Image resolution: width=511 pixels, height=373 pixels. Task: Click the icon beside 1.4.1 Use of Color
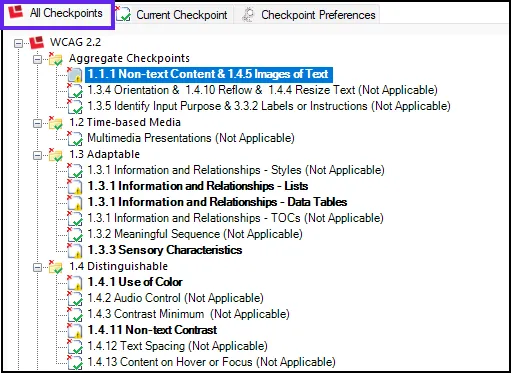click(75, 282)
